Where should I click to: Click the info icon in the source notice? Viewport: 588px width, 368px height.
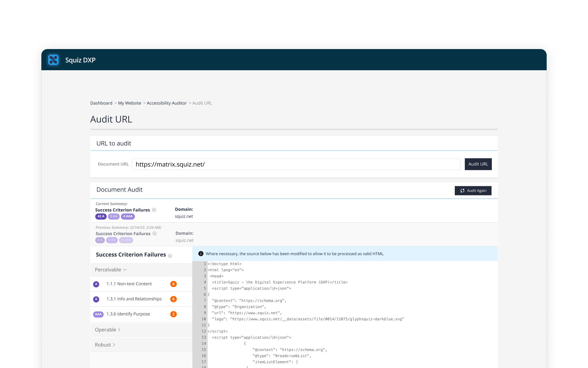(x=201, y=254)
